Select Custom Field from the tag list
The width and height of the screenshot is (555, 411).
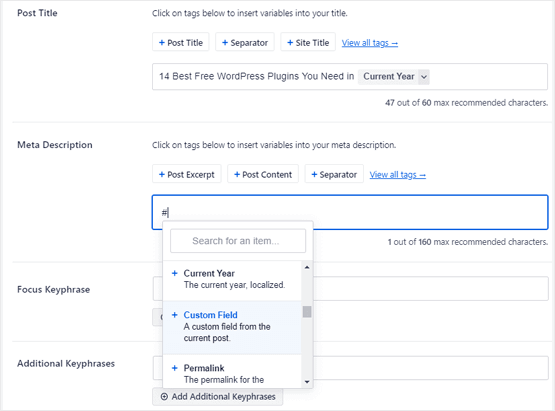[x=232, y=327]
